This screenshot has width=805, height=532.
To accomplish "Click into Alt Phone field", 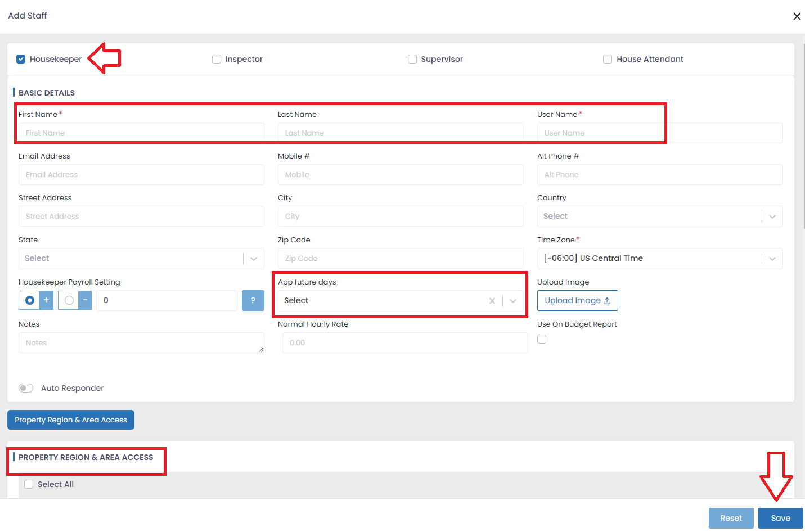I will coord(660,174).
